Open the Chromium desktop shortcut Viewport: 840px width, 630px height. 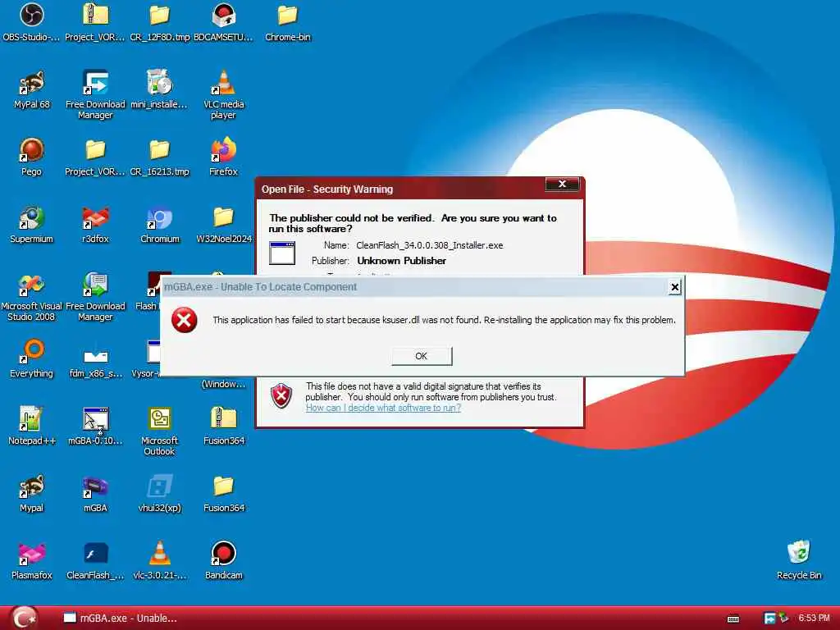coord(160,224)
